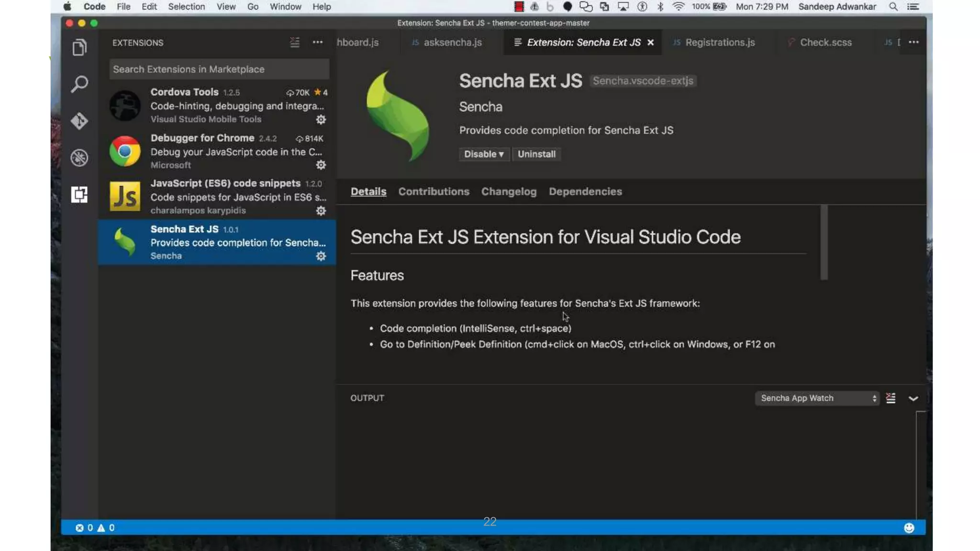Screen dimensions: 980x551
Task: Close the Extension: Sencha Ext JS tab
Action: click(651, 43)
